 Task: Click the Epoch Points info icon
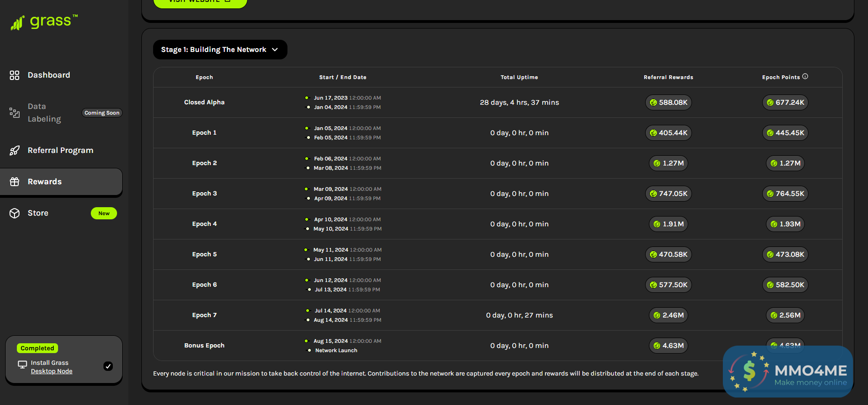805,77
